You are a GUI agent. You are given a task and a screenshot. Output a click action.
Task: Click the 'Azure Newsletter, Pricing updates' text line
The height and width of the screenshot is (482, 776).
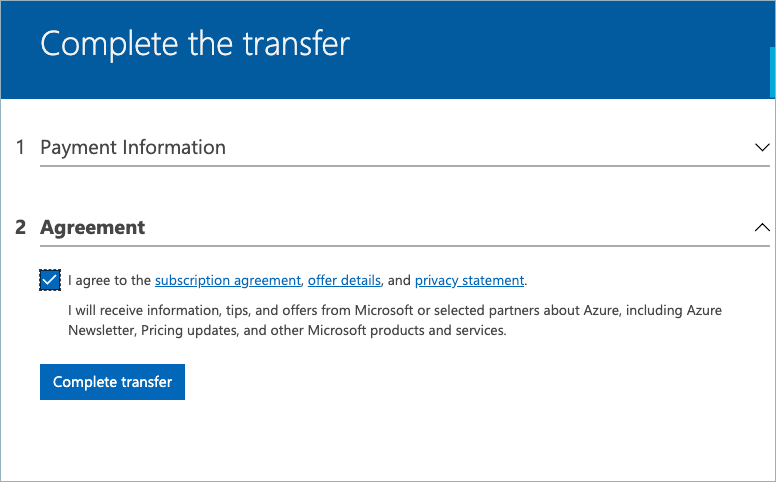pyautogui.click(x=200, y=330)
